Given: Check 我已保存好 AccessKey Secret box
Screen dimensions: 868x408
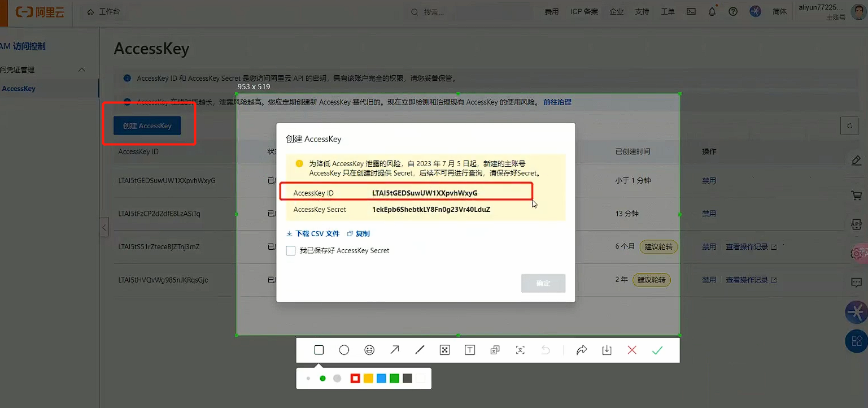Looking at the screenshot, I should point(291,250).
